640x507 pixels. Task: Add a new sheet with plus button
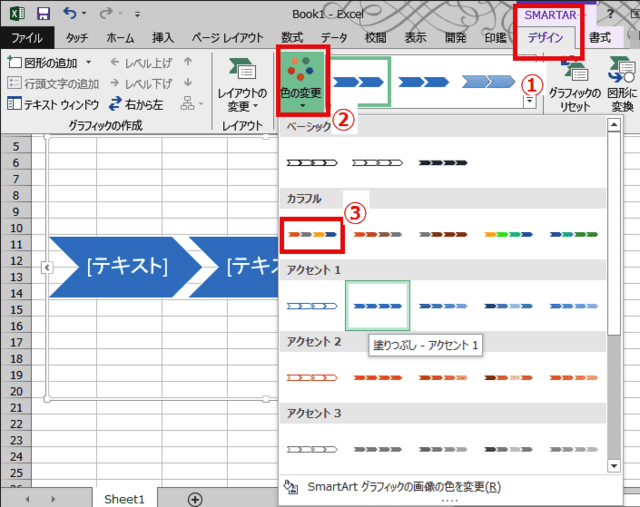195,498
